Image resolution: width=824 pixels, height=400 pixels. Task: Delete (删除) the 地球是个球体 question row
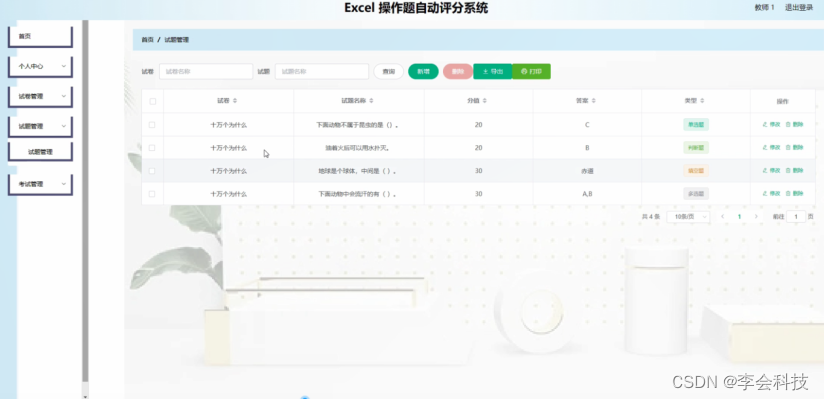pyautogui.click(x=795, y=171)
